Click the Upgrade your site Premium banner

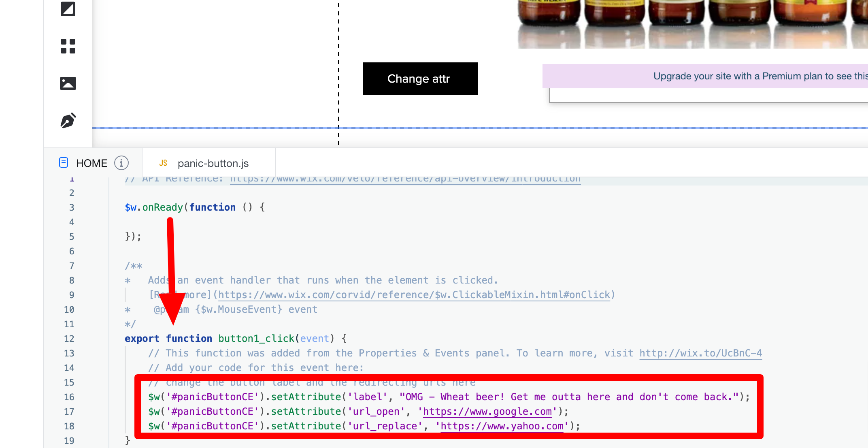704,76
